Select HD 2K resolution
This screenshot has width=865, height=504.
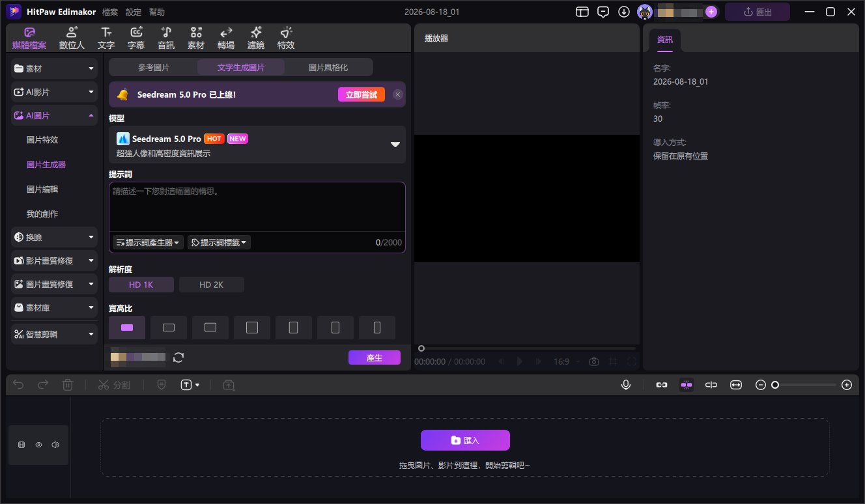(212, 285)
